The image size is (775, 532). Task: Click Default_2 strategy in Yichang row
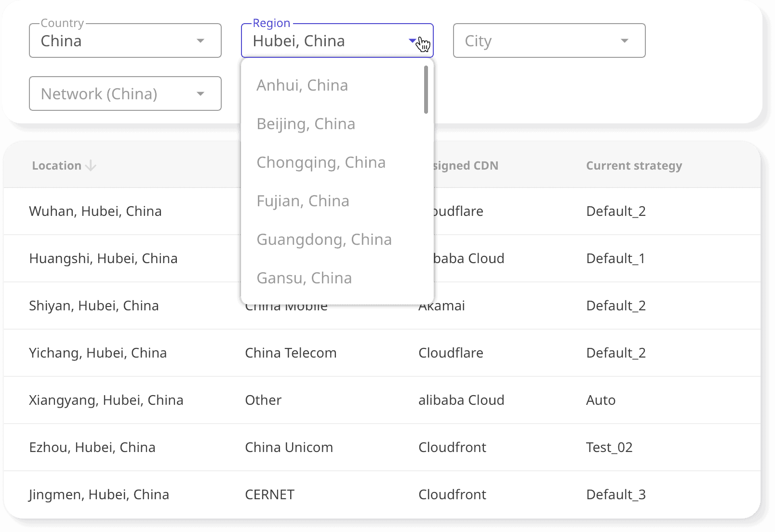(x=616, y=353)
